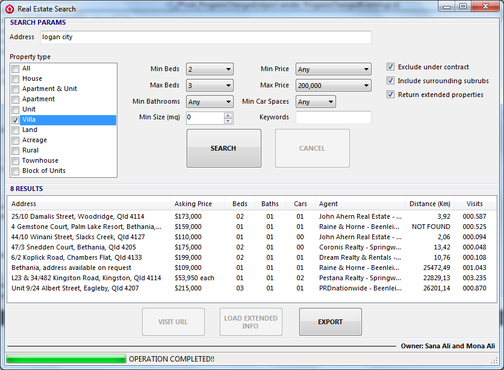Click the resize grip in status bar
Screen dimensions: 504x370
coord(494,360)
